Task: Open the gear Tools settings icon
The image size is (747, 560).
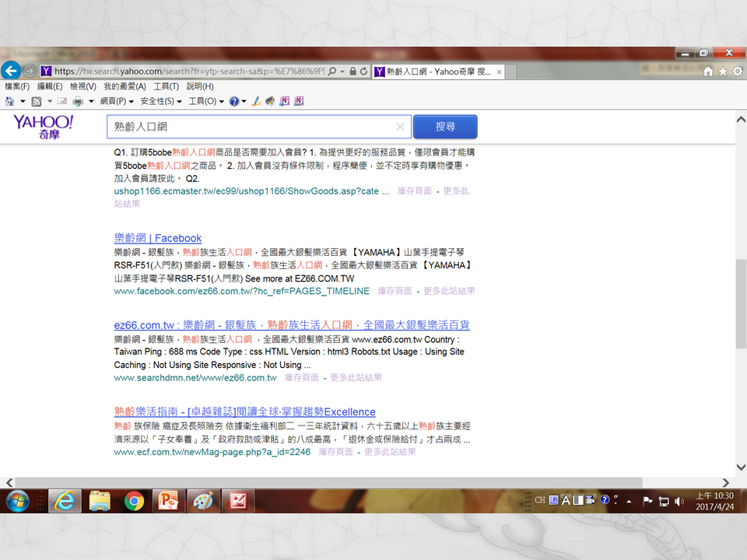Action: [x=738, y=72]
